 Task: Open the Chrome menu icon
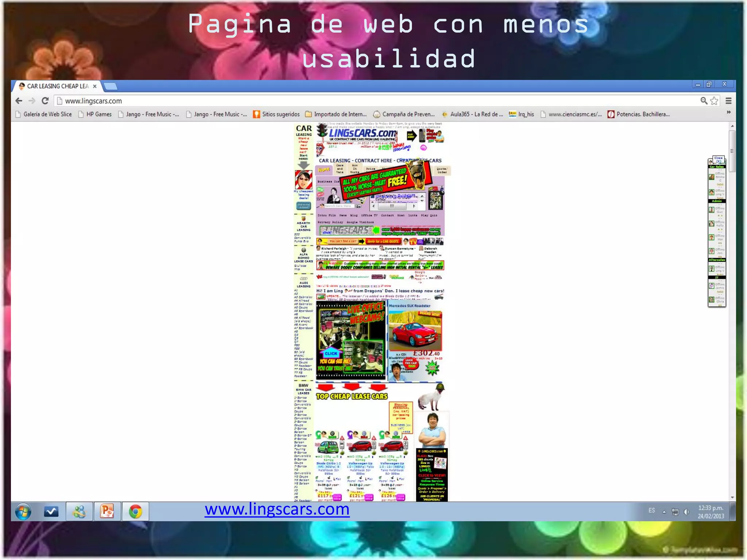pyautogui.click(x=728, y=101)
